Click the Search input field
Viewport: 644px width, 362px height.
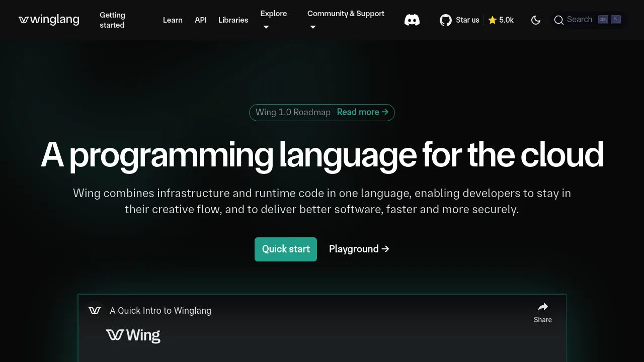click(x=589, y=20)
